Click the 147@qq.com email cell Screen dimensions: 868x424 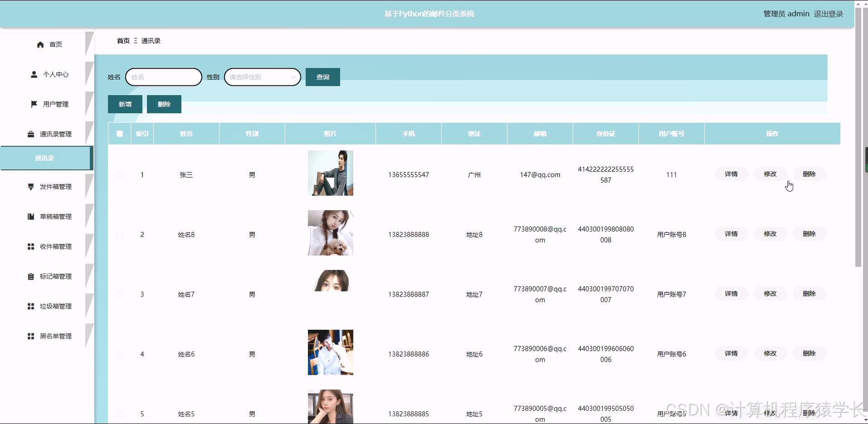coord(540,175)
